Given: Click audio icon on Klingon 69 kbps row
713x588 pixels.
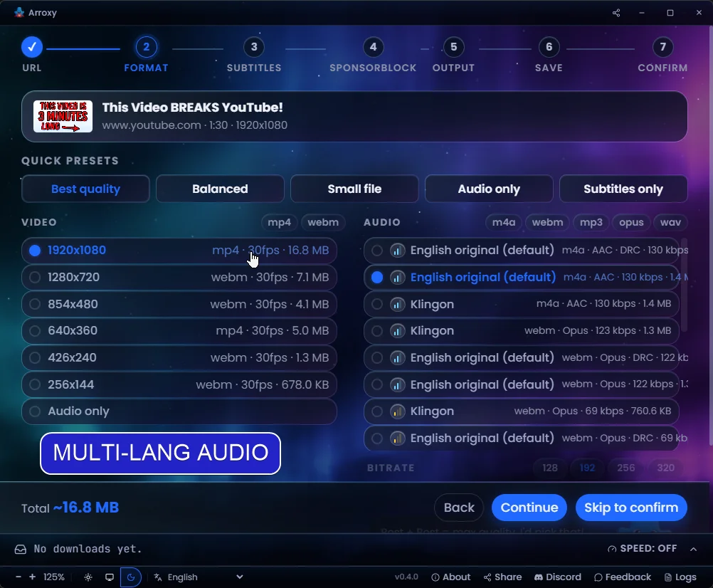Looking at the screenshot, I should [x=398, y=411].
